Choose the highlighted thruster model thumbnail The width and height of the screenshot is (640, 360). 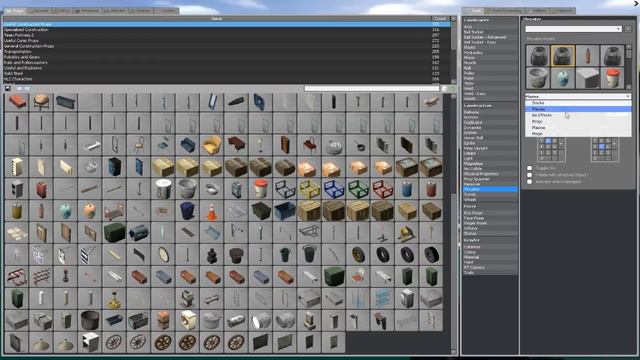tap(562, 56)
